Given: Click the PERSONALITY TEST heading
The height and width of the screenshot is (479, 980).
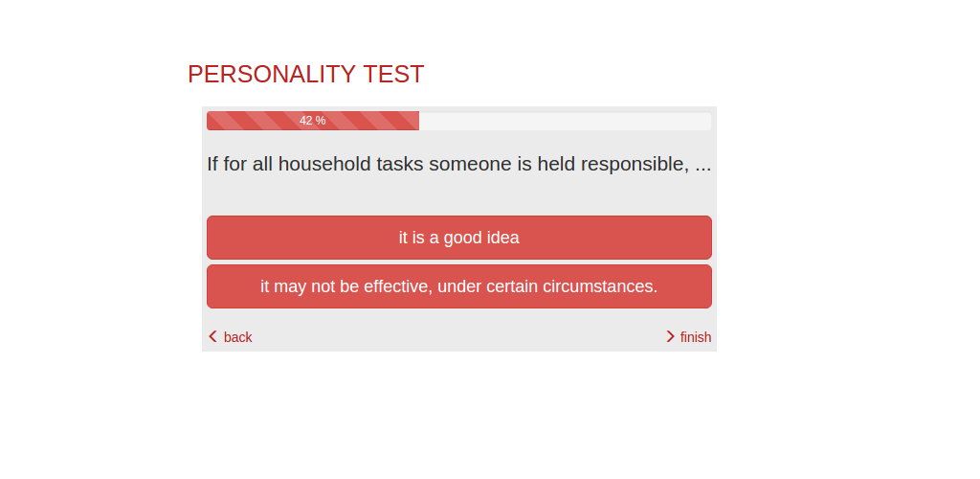Looking at the screenshot, I should click(305, 75).
